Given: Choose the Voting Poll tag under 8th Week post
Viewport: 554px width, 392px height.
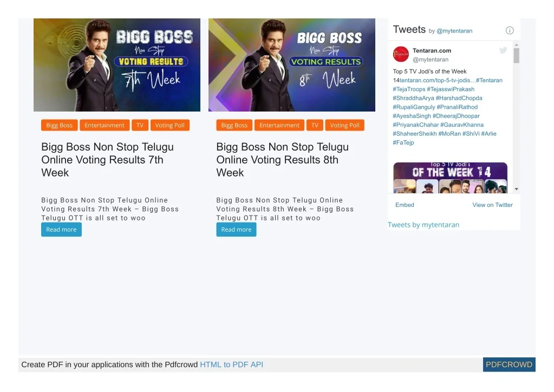Looking at the screenshot, I should coord(345,125).
